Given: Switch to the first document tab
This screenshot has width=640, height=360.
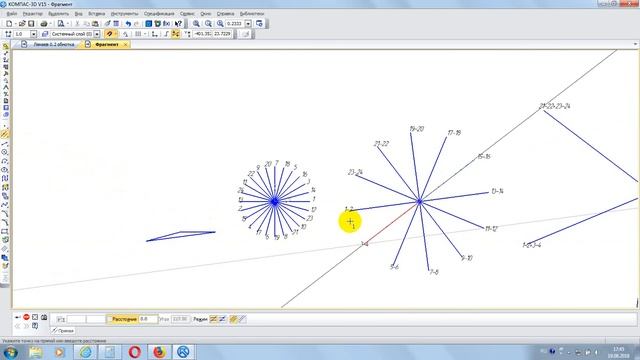Looking at the screenshot, I should point(48,44).
